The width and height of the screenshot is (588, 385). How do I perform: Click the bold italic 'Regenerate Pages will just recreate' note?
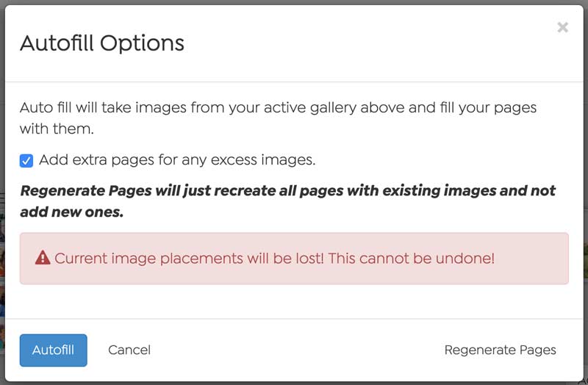[x=288, y=191]
